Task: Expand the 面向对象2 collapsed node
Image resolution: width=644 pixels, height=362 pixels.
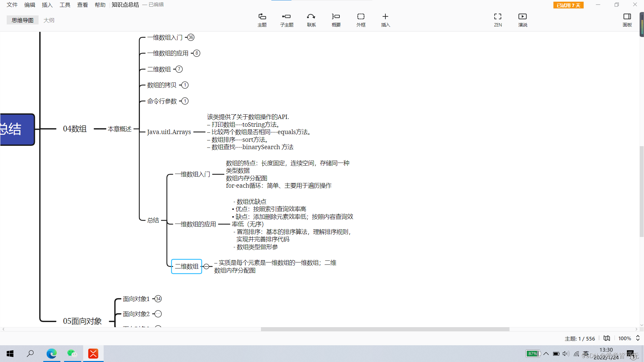Action: point(158,314)
